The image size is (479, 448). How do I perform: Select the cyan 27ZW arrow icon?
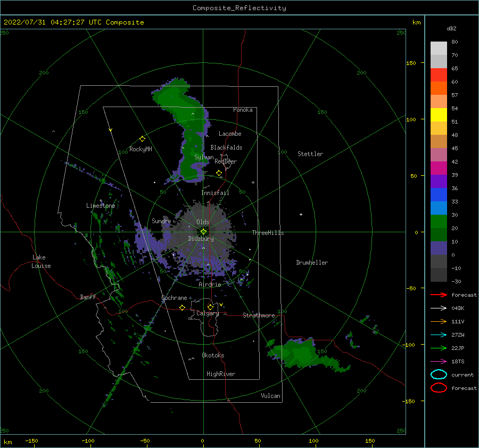coord(439,335)
